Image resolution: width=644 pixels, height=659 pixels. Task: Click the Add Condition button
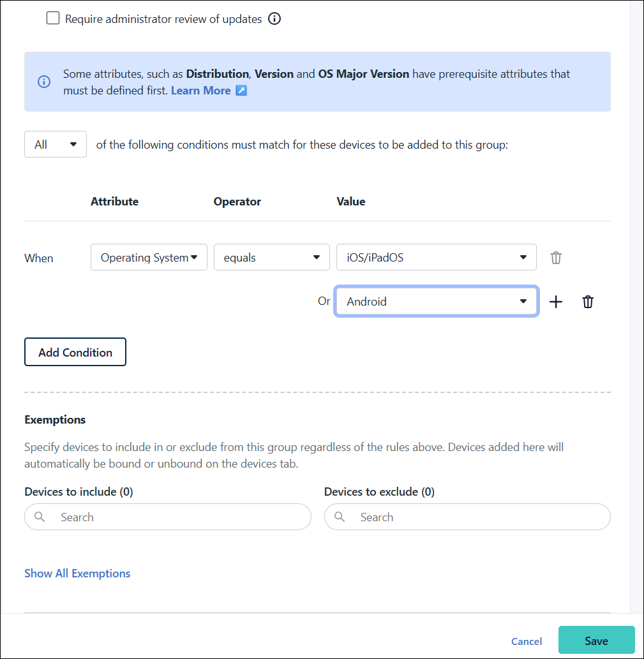pyautogui.click(x=75, y=352)
